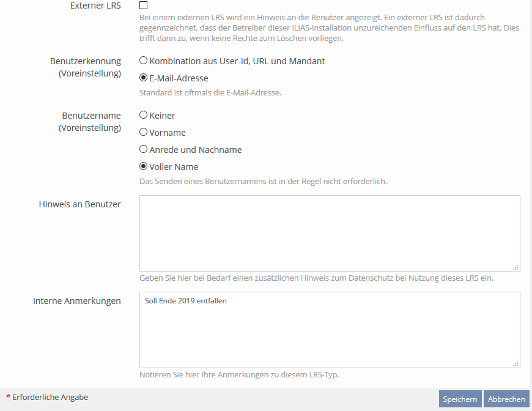Click the 'Interne Anmerkungen' field label
Image resolution: width=532 pixels, height=411 pixels.
77,301
